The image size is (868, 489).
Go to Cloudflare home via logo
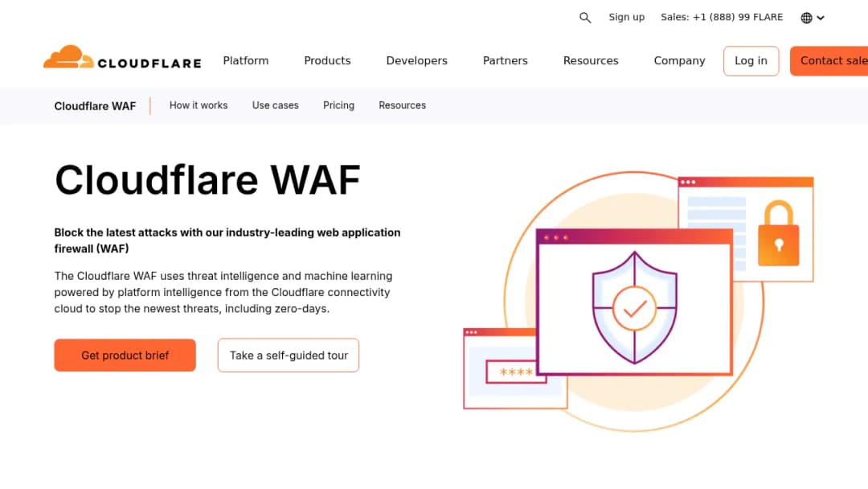[x=122, y=57]
